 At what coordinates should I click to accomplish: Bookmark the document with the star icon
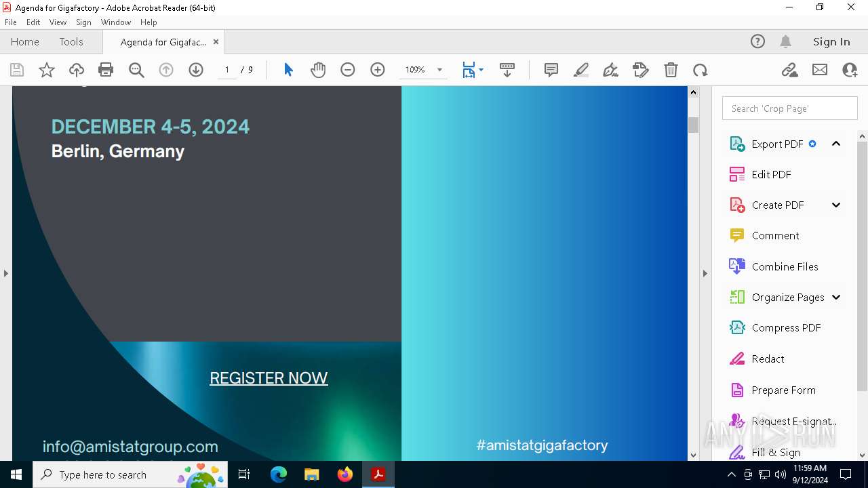point(47,70)
